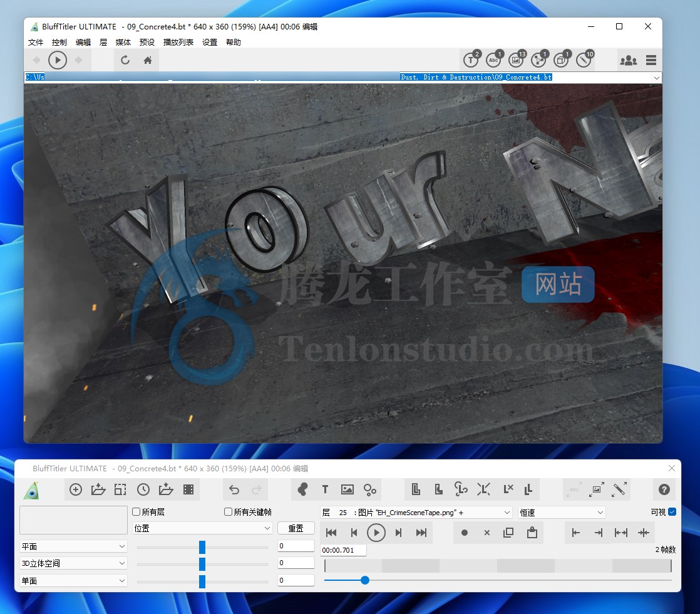This screenshot has width=700, height=614.
Task: Click the Abc icon with badge 1
Action: pos(494,59)
